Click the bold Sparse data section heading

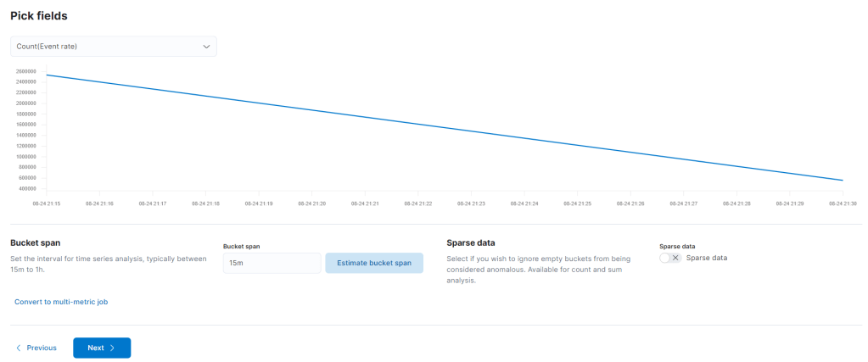pyautogui.click(x=470, y=242)
